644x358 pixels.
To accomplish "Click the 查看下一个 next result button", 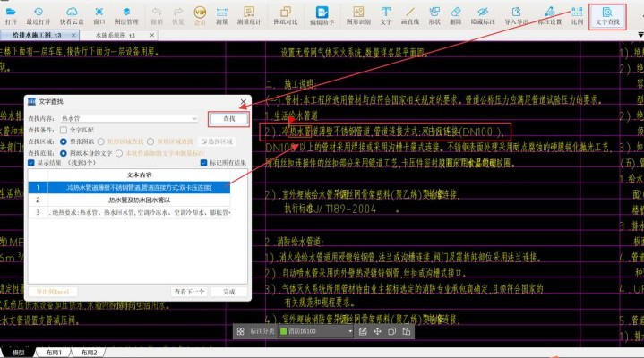I will pyautogui.click(x=190, y=291).
